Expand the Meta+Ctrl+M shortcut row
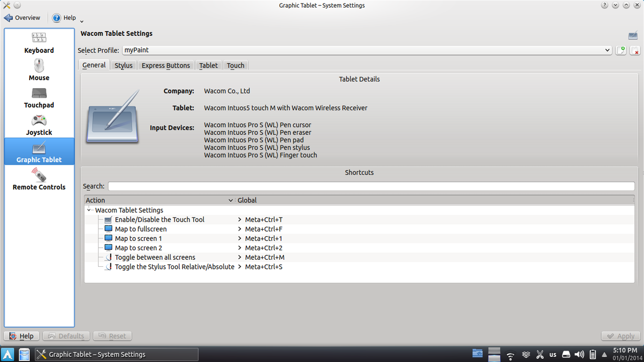The height and width of the screenshot is (362, 644). pos(240,257)
